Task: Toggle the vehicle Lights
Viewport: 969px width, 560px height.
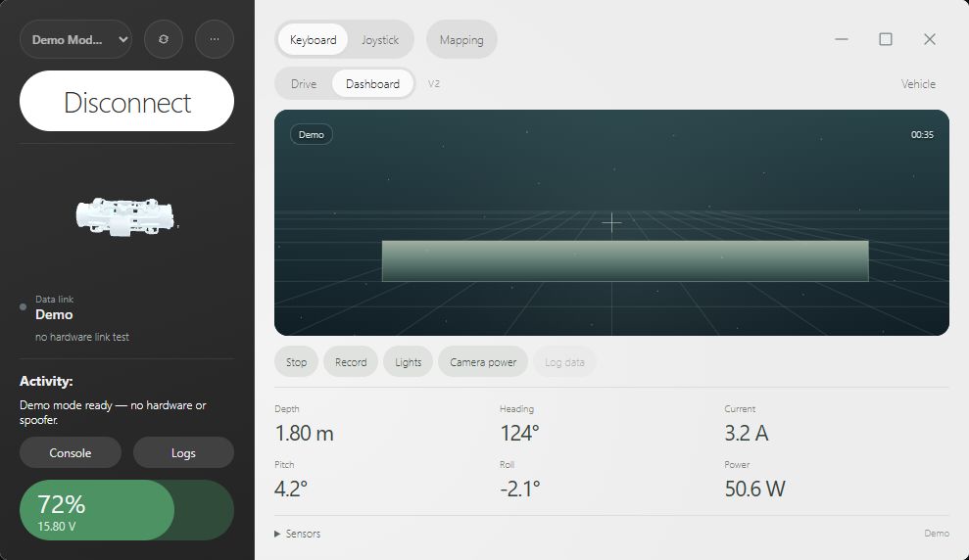Action: pos(408,362)
